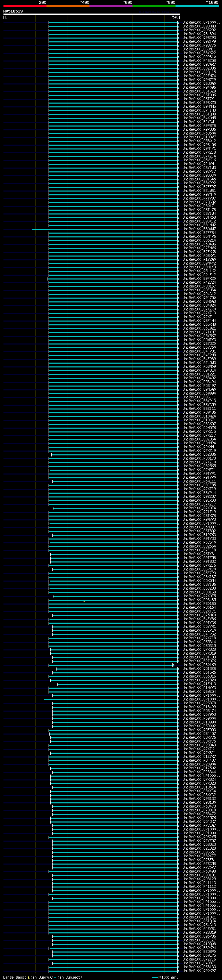Screen dimensions: 222x980
Task: Select the UniRef100_B7FIH3 label
Action: (x=199, y=111)
